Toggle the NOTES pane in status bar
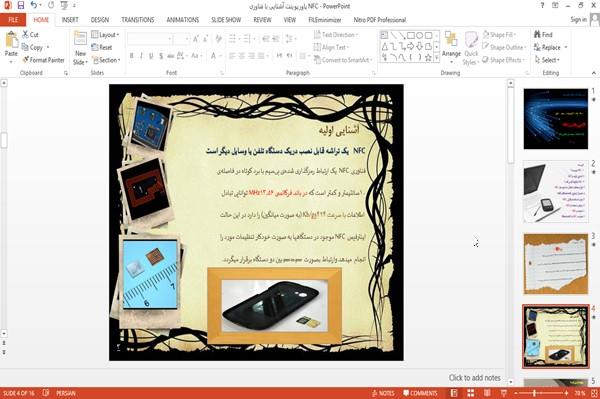The width and height of the screenshot is (600, 399). tap(383, 393)
